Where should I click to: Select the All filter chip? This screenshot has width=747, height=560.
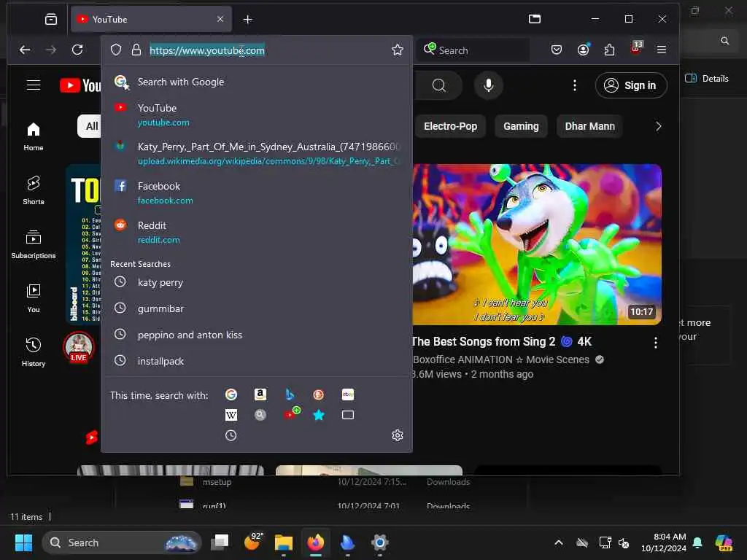pos(90,126)
